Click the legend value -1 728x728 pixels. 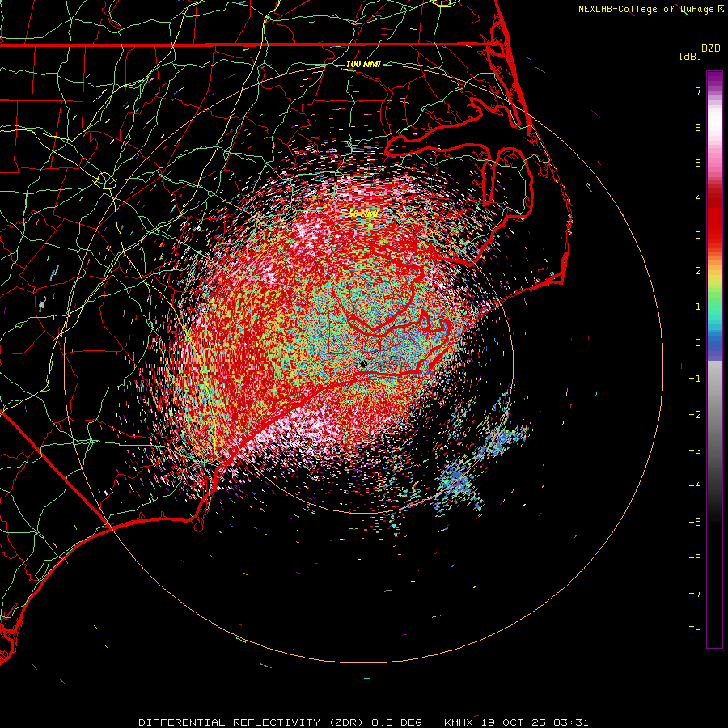click(x=695, y=379)
